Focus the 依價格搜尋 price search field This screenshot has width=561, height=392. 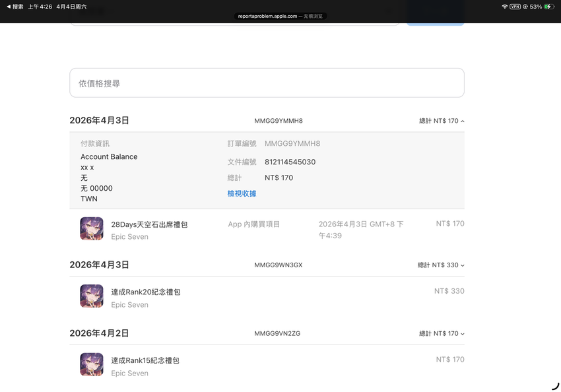click(267, 83)
